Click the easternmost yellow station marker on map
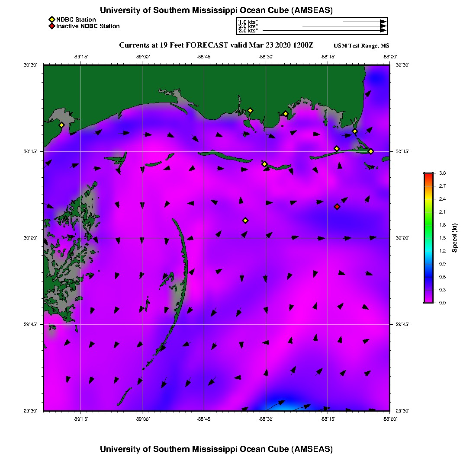This screenshot has width=476, height=454. 371,151
